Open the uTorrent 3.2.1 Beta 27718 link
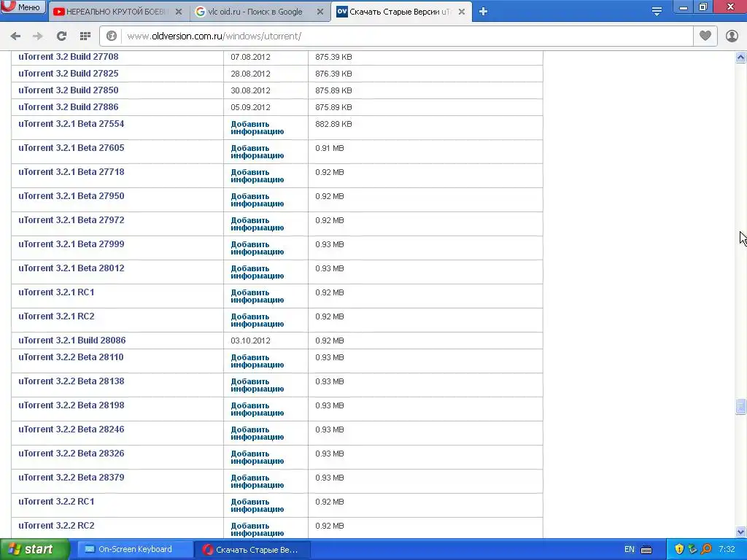747x560 pixels. (x=71, y=172)
